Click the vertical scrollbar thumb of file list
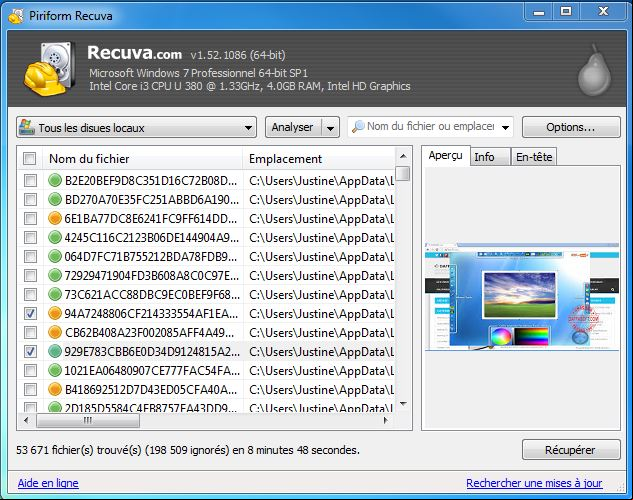The height and width of the screenshot is (500, 633). [x=403, y=174]
